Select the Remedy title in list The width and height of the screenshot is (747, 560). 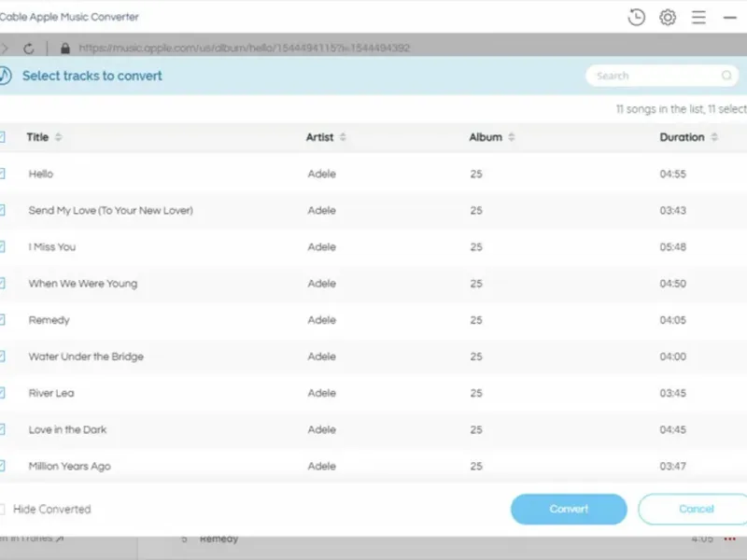click(x=49, y=320)
